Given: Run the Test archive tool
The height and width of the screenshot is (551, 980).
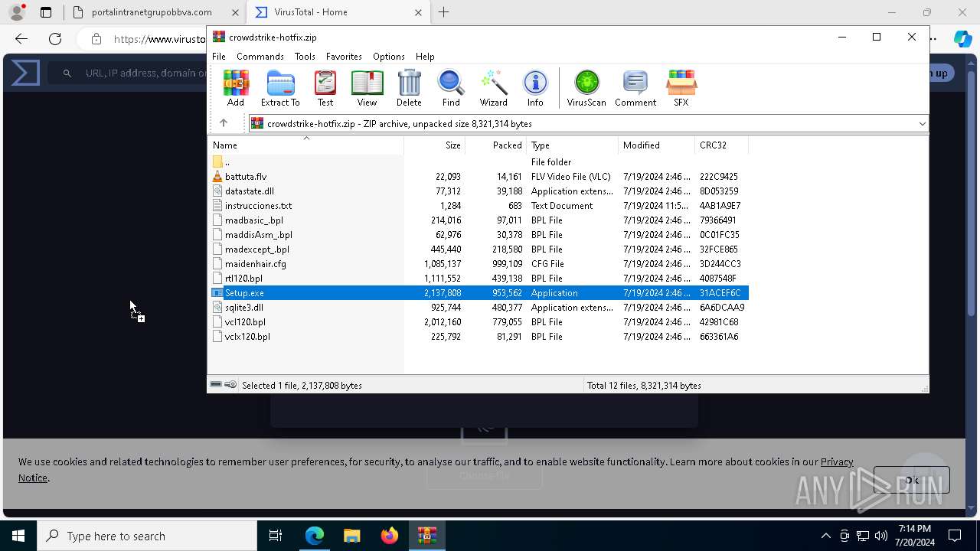Looking at the screenshot, I should point(325,88).
